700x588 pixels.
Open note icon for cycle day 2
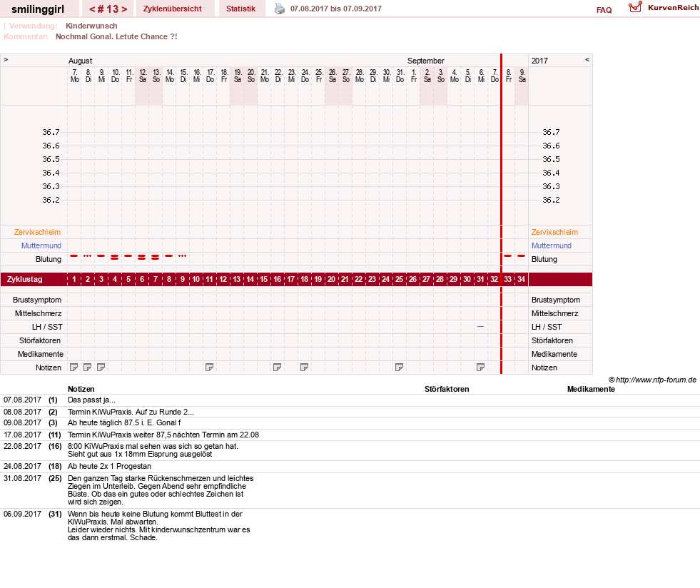[88, 367]
